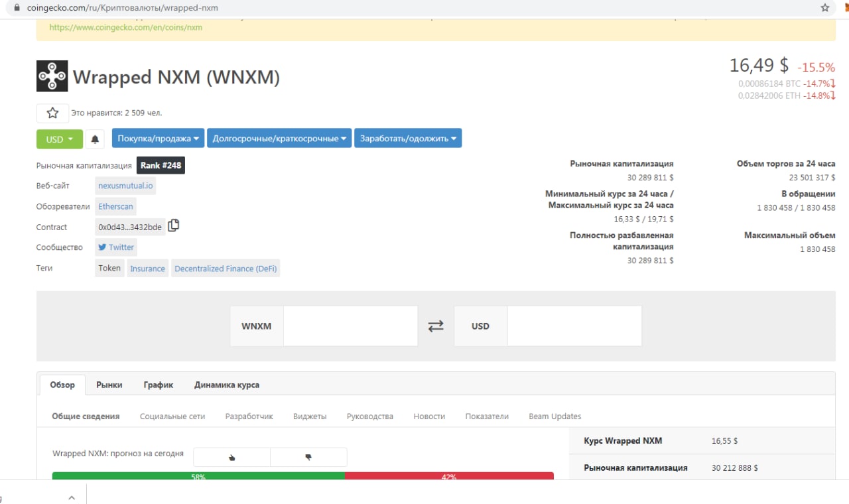Select Разработчик sub-tab
The width and height of the screenshot is (849, 504).
[249, 416]
